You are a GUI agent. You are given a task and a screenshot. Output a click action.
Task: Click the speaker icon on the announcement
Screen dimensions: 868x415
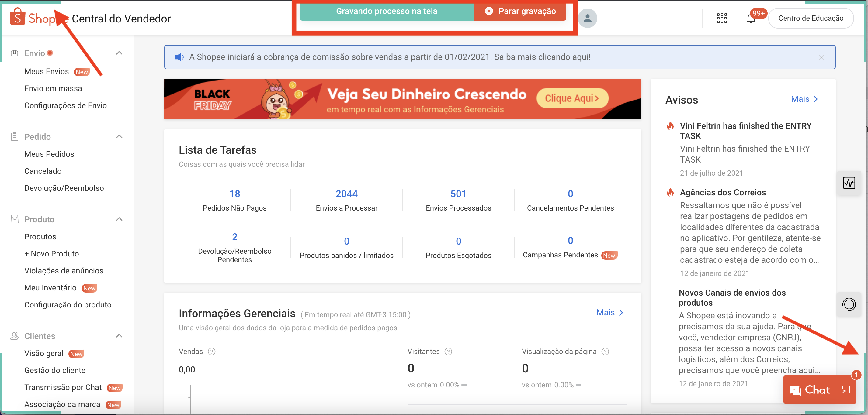pos(179,57)
